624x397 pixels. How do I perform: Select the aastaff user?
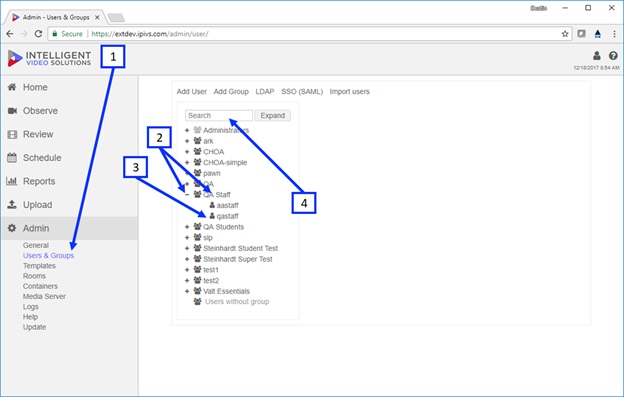coord(228,205)
